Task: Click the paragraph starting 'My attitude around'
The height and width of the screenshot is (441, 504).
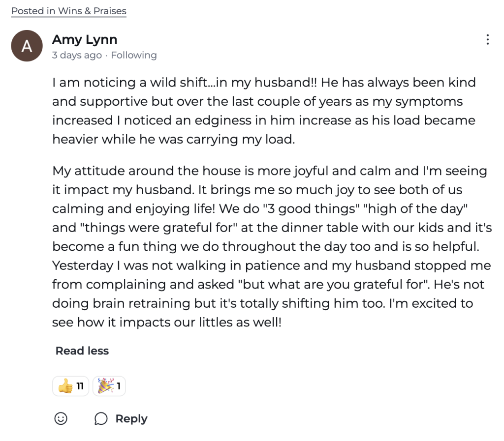Action: [x=270, y=171]
